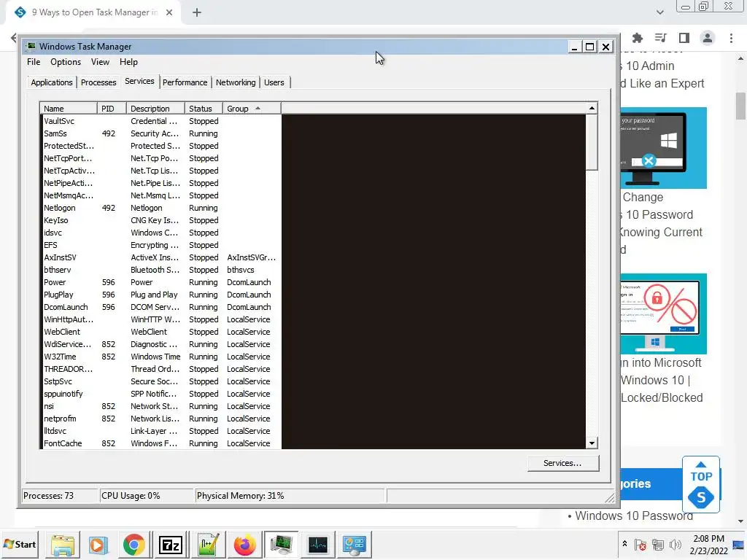Open Notepad++ taskbar icon
This screenshot has height=560, width=747.
click(x=208, y=545)
